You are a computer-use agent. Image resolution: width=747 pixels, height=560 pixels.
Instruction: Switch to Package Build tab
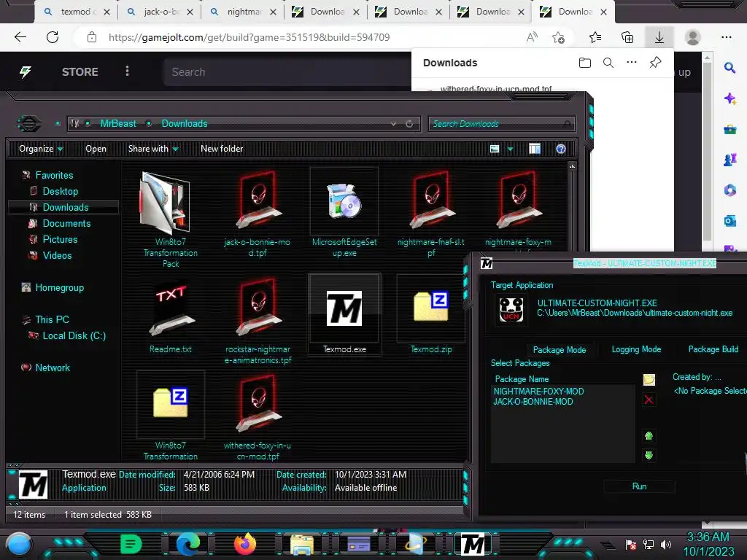pos(713,349)
